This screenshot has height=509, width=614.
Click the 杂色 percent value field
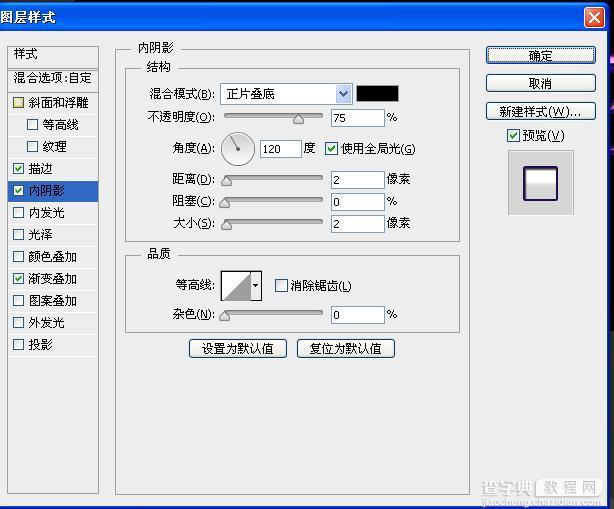click(358, 315)
